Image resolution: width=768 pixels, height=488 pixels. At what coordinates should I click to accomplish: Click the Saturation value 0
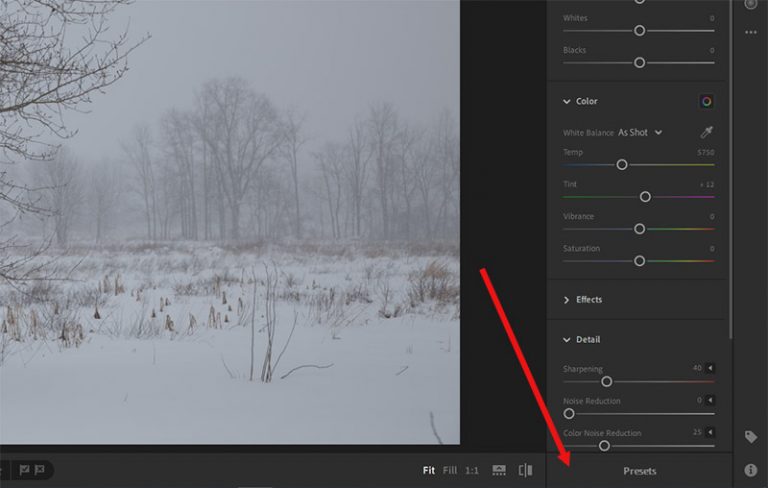[x=712, y=249]
